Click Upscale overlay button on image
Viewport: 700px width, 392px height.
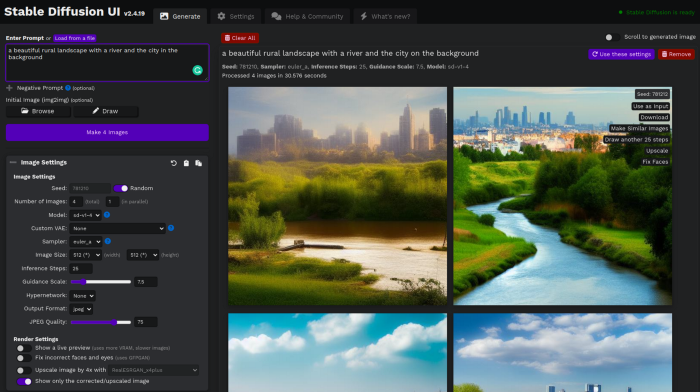[657, 151]
